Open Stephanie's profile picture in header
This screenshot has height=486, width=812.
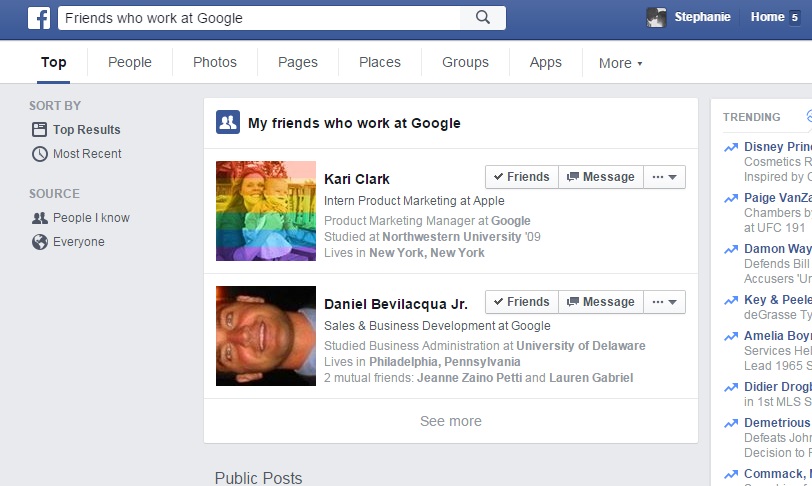656,17
